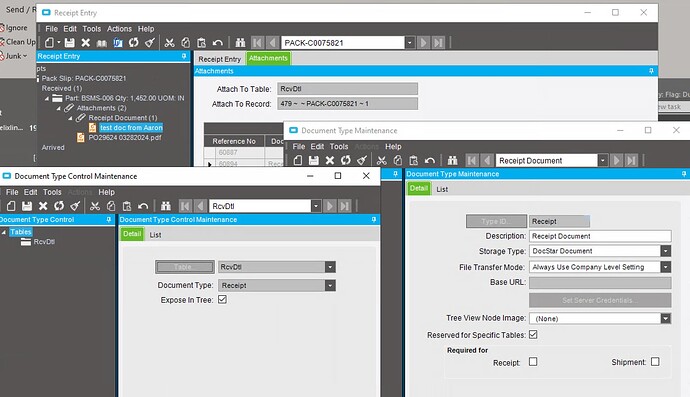Screen dimensions: 690x397
Task: Collapse the Receipt Document (1) tree node
Action: coord(70,118)
